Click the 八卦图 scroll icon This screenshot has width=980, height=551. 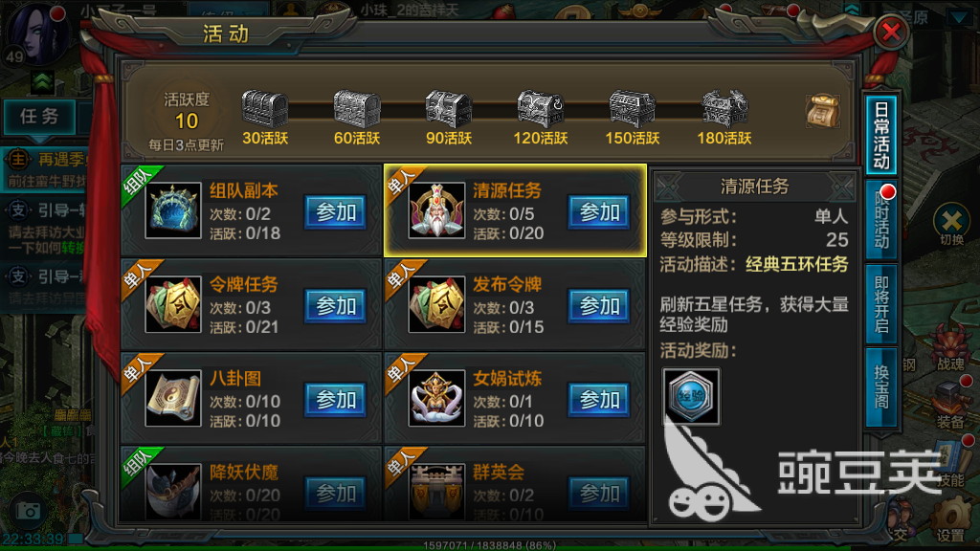pyautogui.click(x=173, y=398)
